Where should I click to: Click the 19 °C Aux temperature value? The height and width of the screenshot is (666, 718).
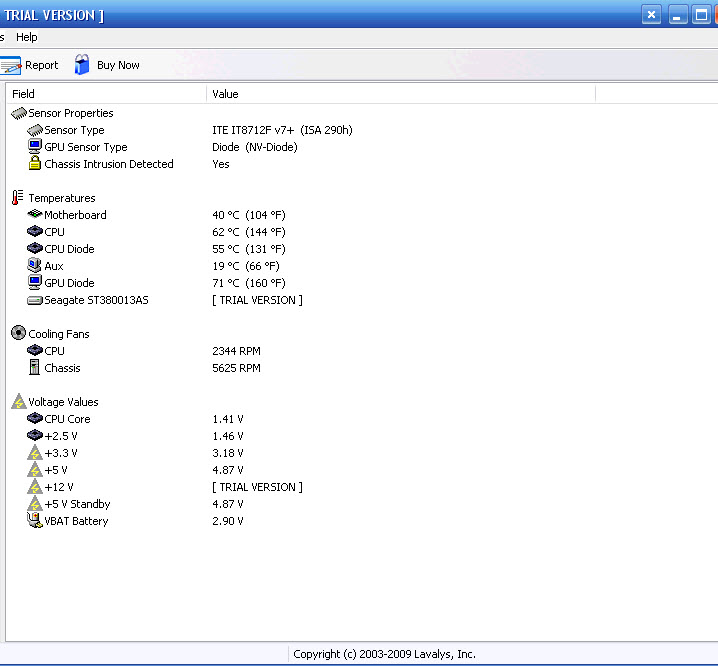click(x=246, y=266)
